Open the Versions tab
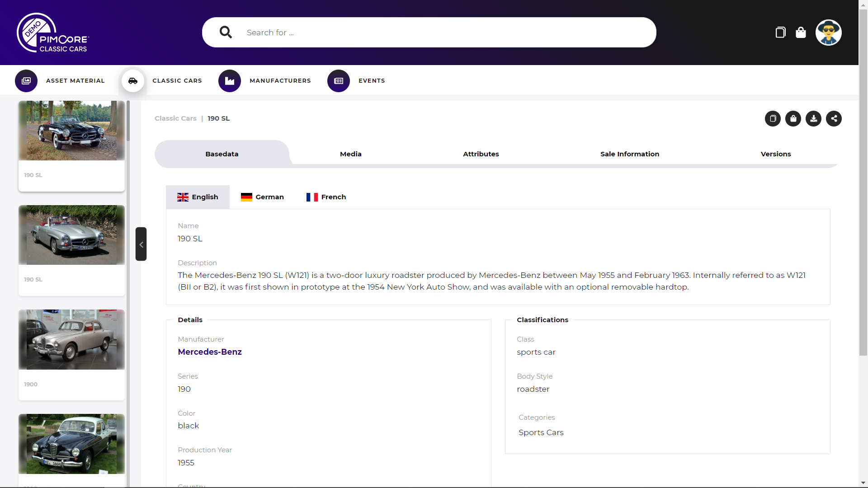The image size is (868, 488). point(776,154)
